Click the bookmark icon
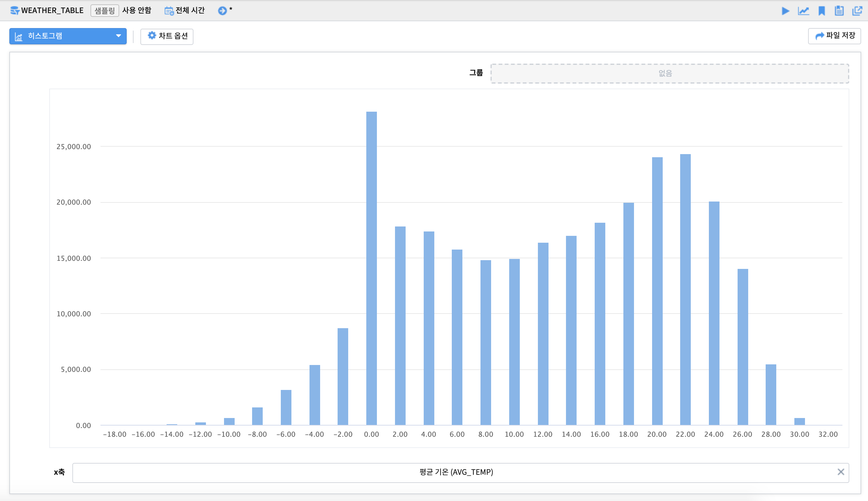868x501 pixels. point(822,11)
